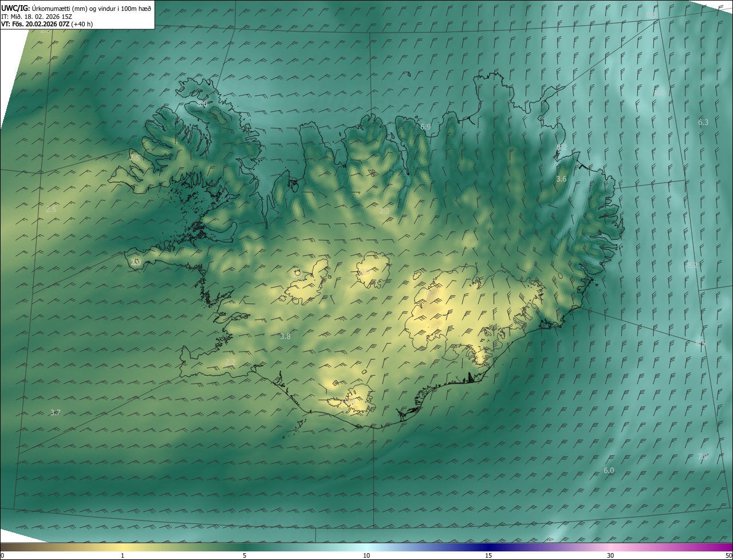Click the 3.8 value label in southwest Iceland

point(285,336)
